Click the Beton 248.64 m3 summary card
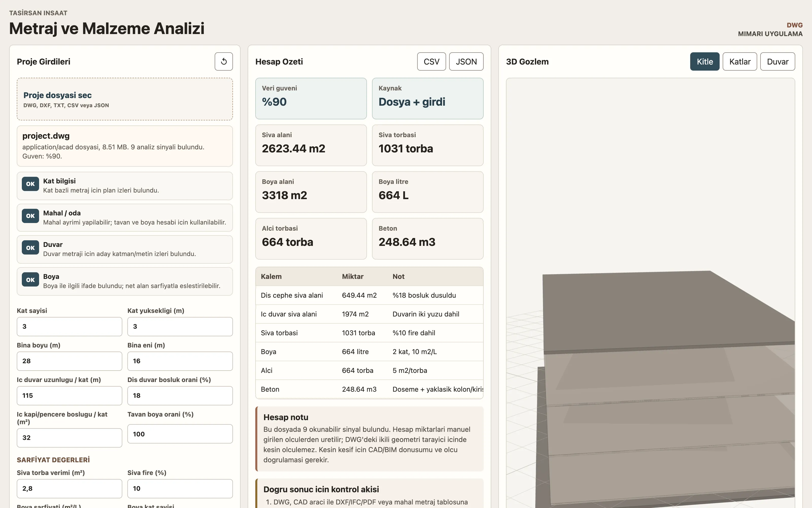Screen dimensions: 812x508 [428, 239]
